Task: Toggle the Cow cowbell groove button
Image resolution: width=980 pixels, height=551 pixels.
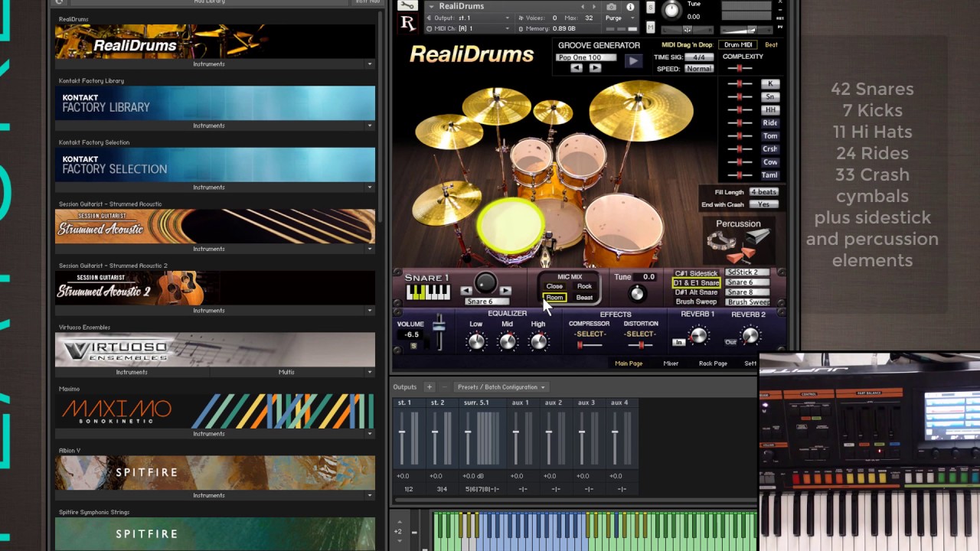Action: (x=770, y=162)
